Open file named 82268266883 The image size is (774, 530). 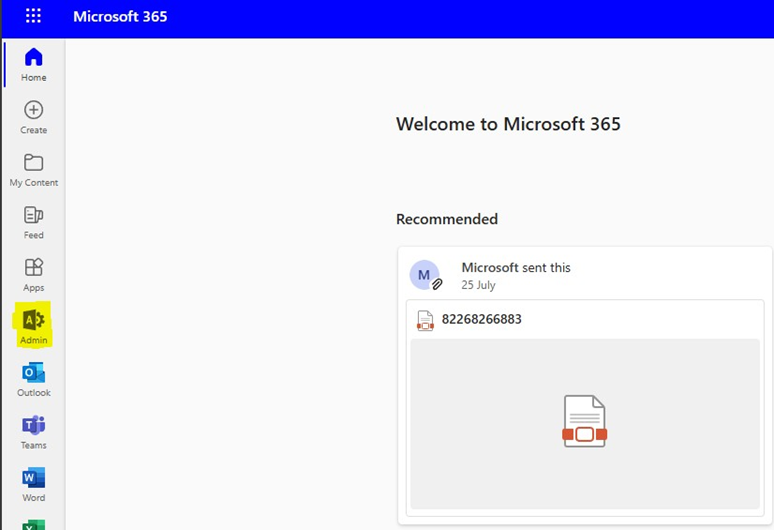pos(481,320)
